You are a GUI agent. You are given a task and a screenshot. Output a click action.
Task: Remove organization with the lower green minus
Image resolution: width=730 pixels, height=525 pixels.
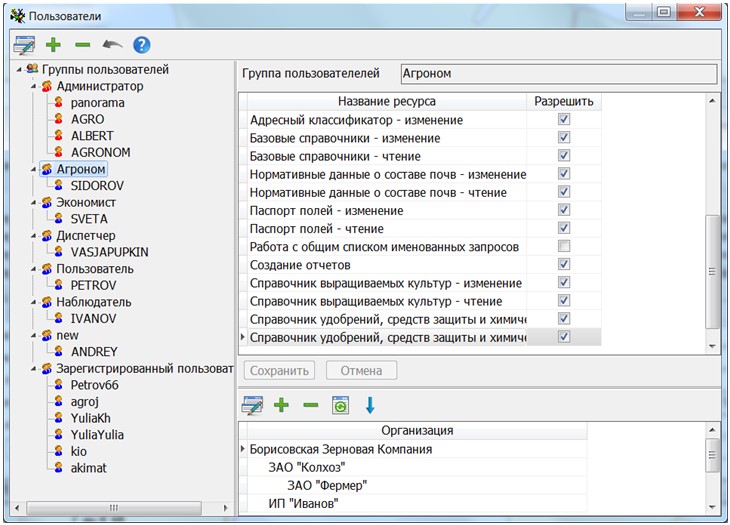pyautogui.click(x=311, y=405)
